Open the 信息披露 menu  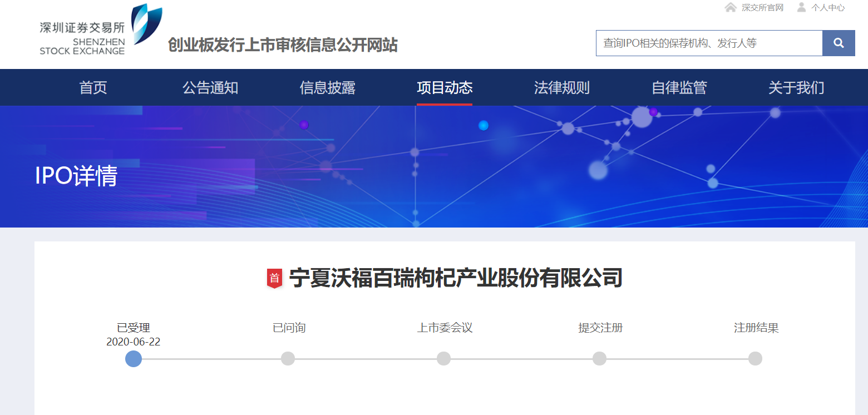327,87
